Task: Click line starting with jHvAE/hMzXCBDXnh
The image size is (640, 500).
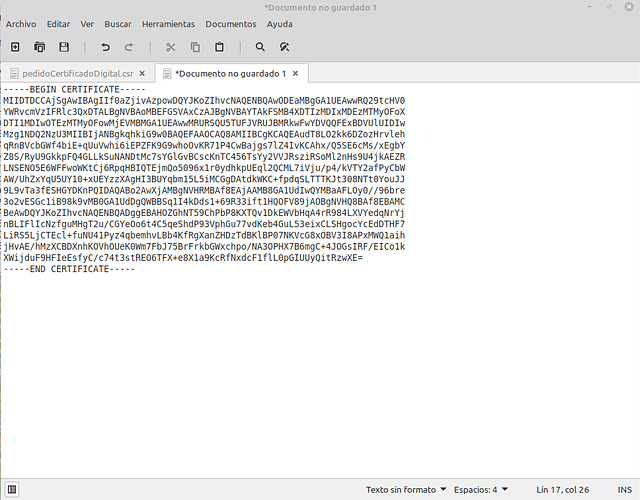Action: (x=204, y=247)
